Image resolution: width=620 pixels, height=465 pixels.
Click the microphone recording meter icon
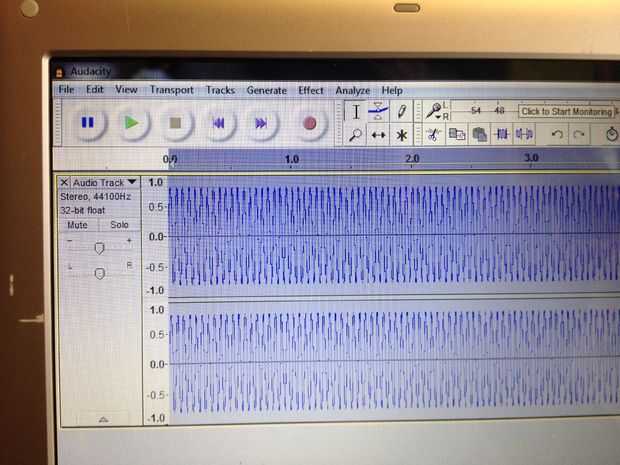[x=434, y=110]
